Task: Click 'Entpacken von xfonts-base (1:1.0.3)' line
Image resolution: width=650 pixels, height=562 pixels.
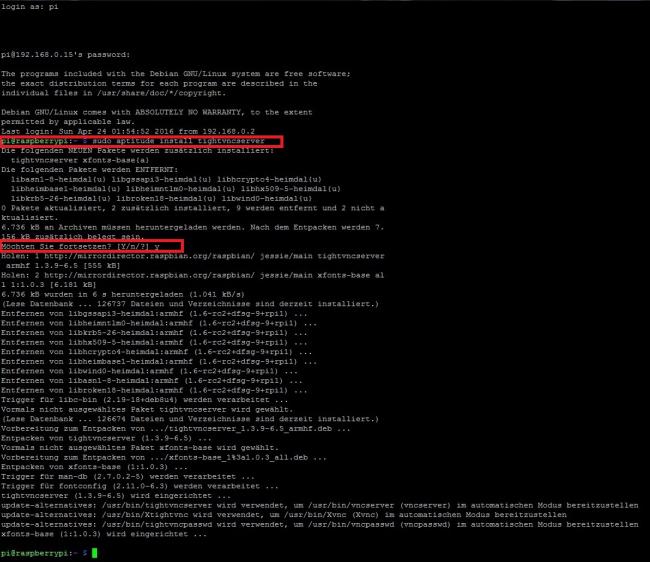Action: [x=94, y=467]
